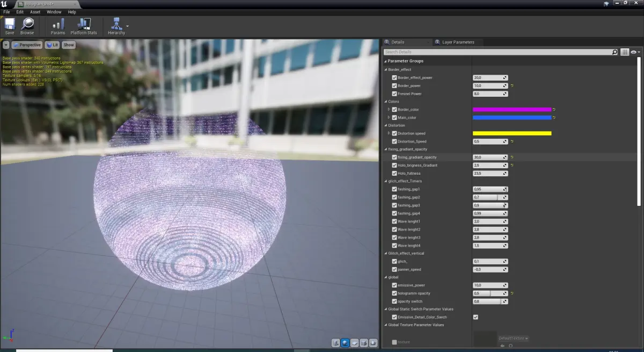Reset Main_color to default
The height and width of the screenshot is (352, 644).
554,118
